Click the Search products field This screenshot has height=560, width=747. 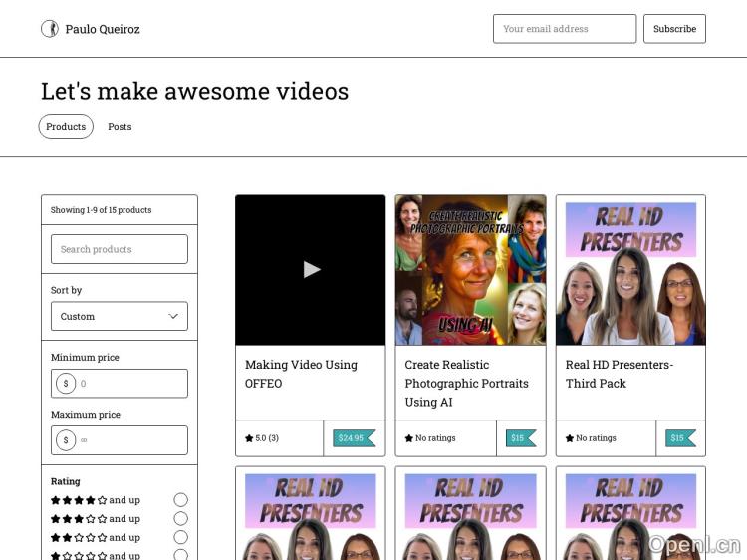(120, 249)
